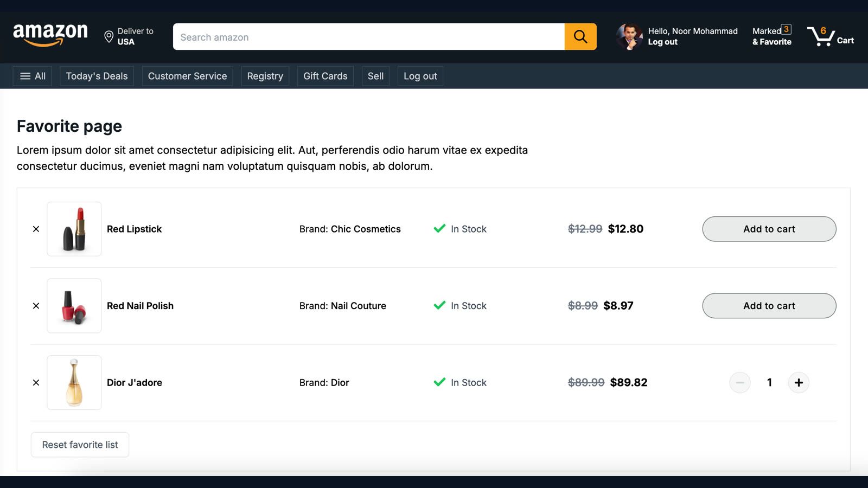Screen dimensions: 868x488
Task: Click In Stock checkmark for Red Lipstick
Action: [x=439, y=228]
